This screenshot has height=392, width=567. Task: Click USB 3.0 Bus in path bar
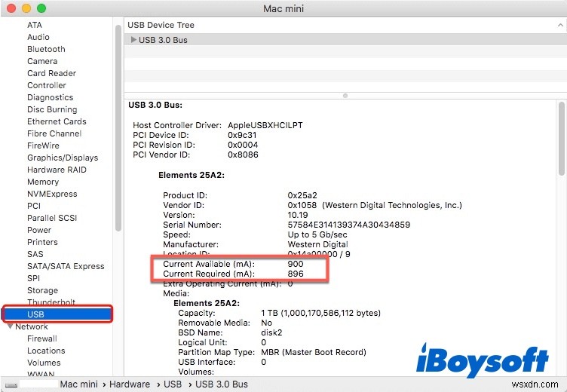(x=222, y=384)
